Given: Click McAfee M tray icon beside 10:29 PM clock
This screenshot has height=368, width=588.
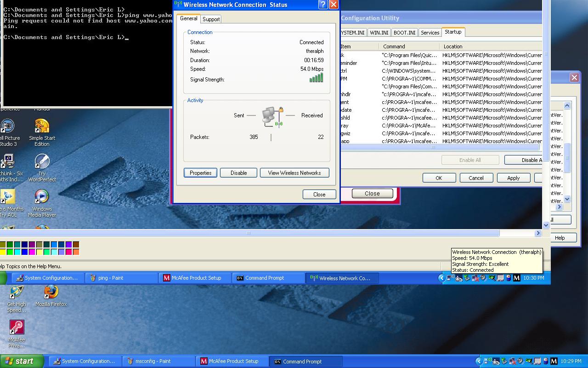Looking at the screenshot, I should tap(554, 361).
